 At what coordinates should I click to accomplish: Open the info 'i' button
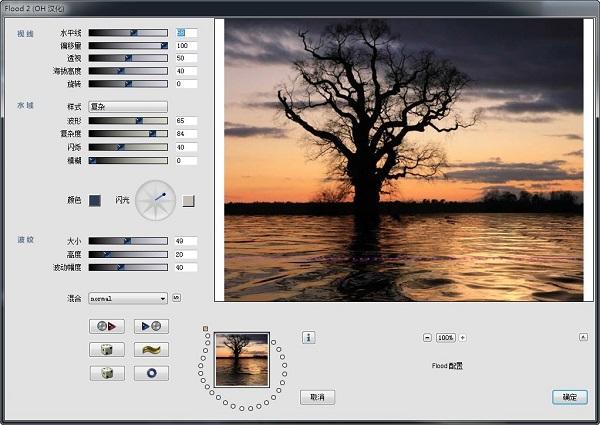click(309, 337)
